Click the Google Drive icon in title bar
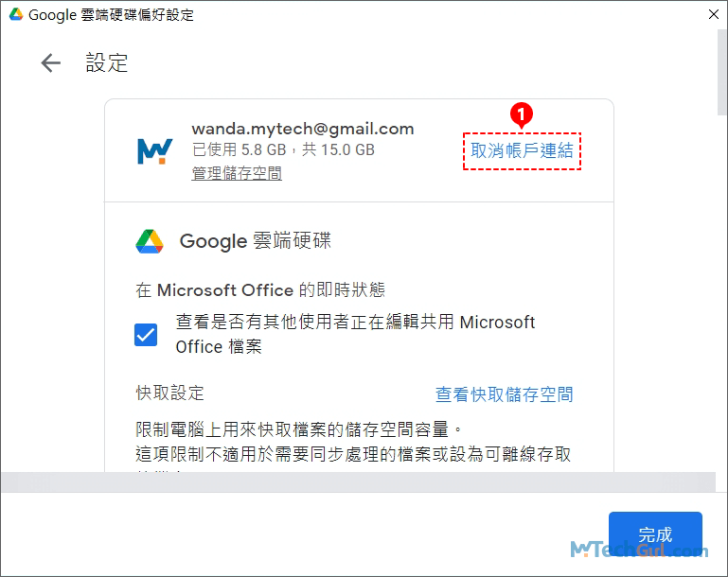The image size is (728, 577). [16, 14]
